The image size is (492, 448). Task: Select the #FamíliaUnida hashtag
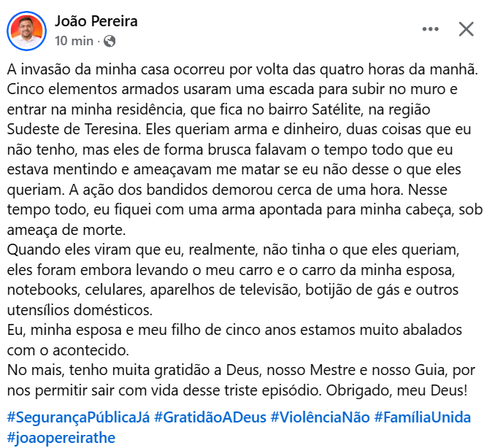(x=423, y=417)
